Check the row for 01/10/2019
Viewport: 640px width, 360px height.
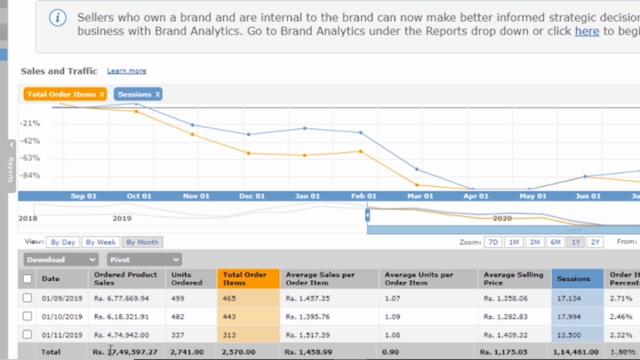(27, 316)
